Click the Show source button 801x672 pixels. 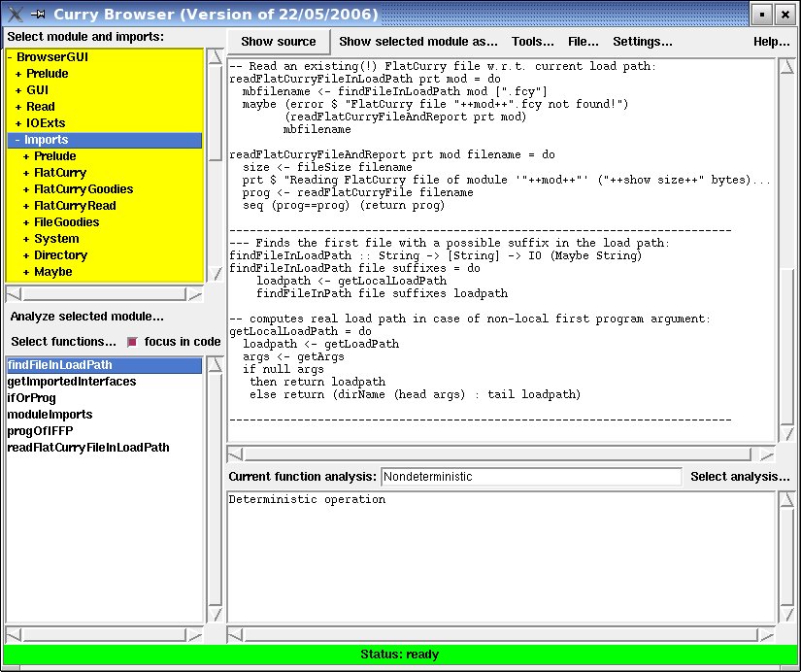[x=279, y=42]
